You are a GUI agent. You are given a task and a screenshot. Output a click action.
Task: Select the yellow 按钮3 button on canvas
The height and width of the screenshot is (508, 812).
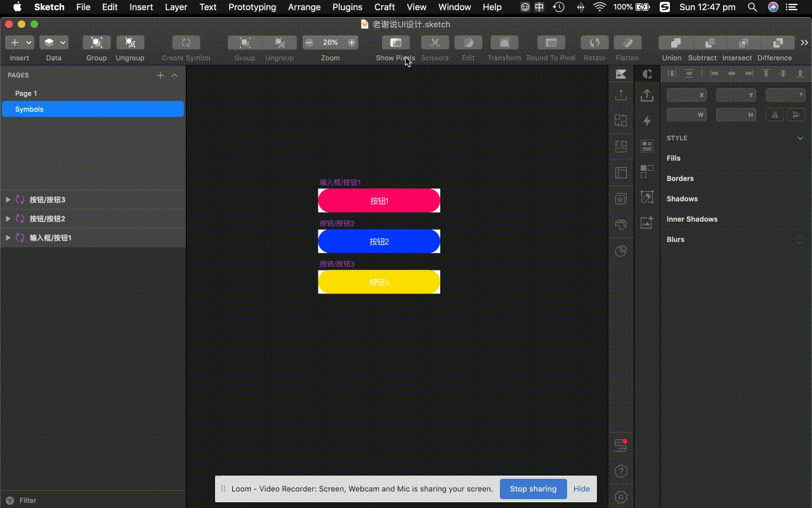[x=379, y=282]
